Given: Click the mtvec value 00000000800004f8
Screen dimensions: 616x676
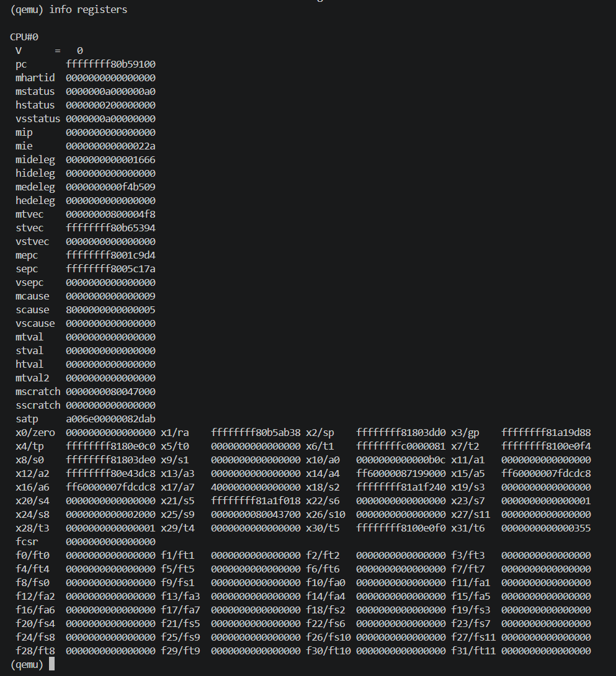Looking at the screenshot, I should pos(110,214).
